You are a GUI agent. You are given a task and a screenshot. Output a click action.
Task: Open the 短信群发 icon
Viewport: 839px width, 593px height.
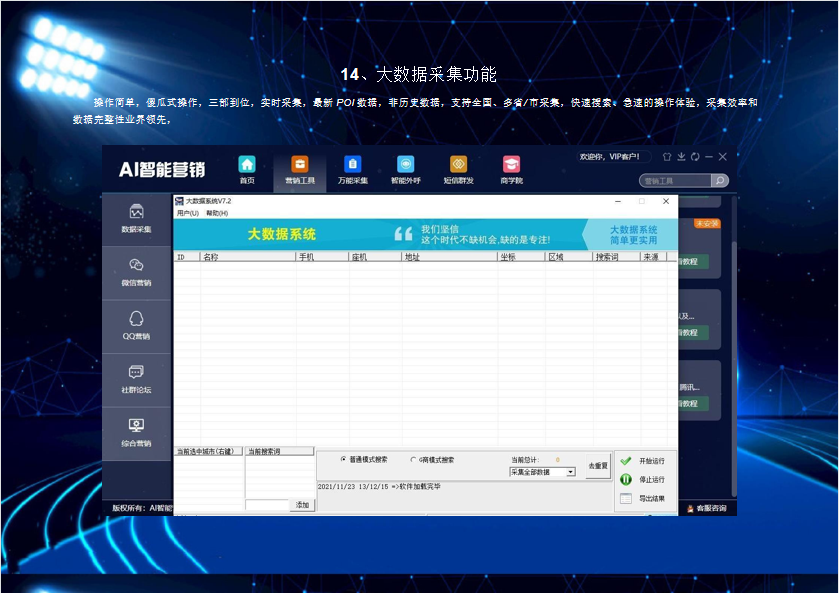pyautogui.click(x=459, y=164)
